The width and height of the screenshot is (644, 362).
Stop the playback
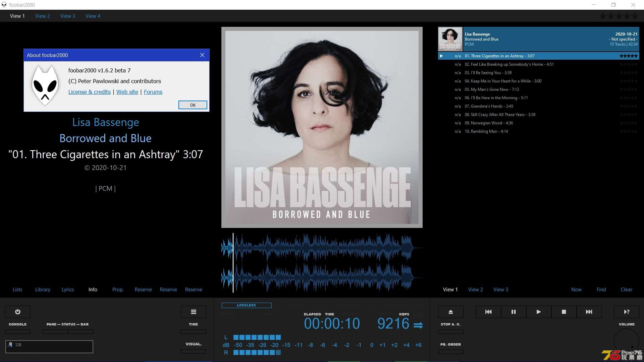[564, 312]
